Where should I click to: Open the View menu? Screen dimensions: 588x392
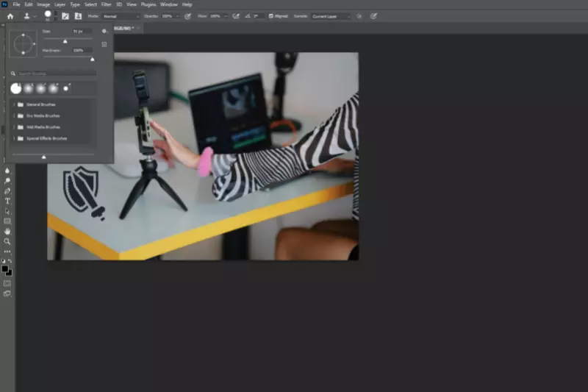pos(132,4)
